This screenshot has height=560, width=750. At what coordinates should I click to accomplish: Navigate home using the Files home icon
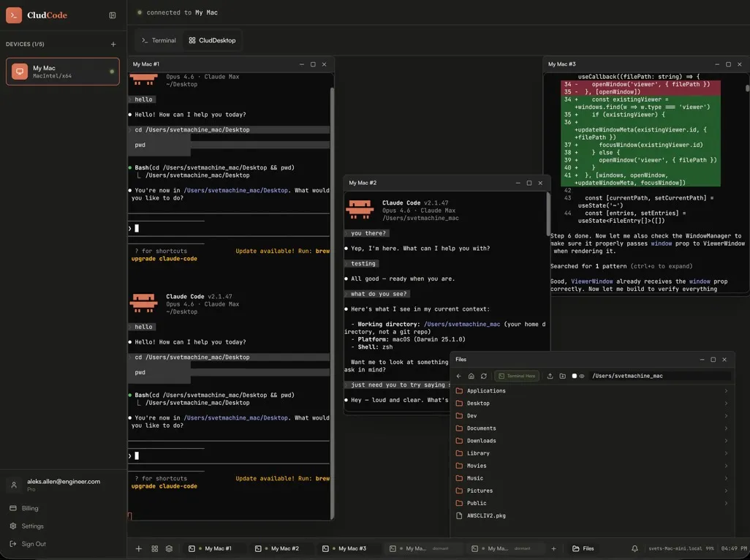(471, 375)
